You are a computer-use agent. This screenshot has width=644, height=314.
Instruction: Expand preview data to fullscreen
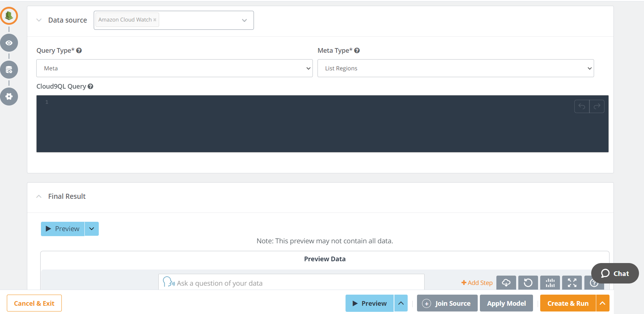(572, 283)
